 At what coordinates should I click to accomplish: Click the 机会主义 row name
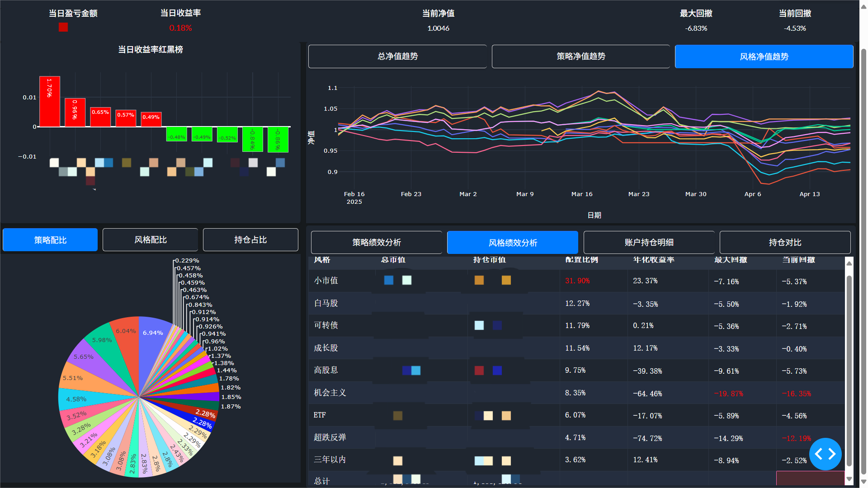[330, 393]
